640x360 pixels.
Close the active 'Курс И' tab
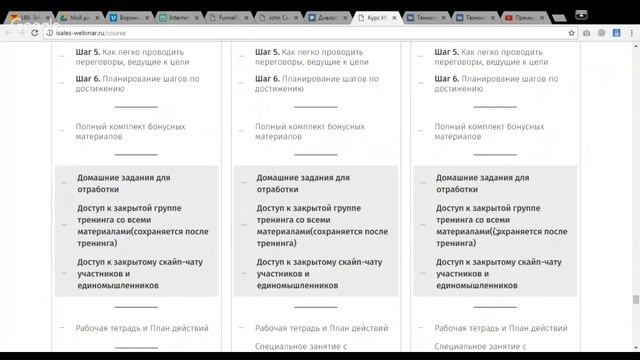(x=394, y=18)
